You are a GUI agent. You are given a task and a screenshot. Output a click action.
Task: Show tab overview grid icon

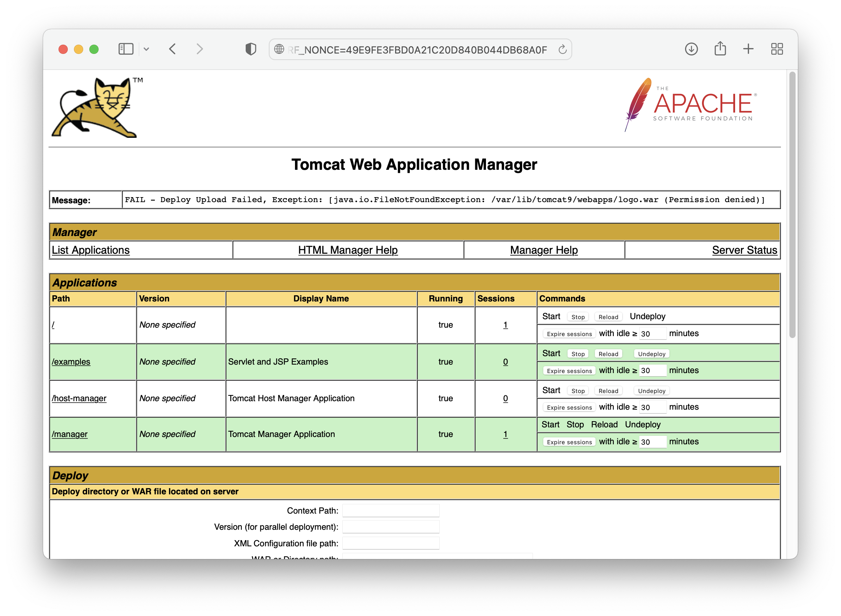[x=777, y=49]
